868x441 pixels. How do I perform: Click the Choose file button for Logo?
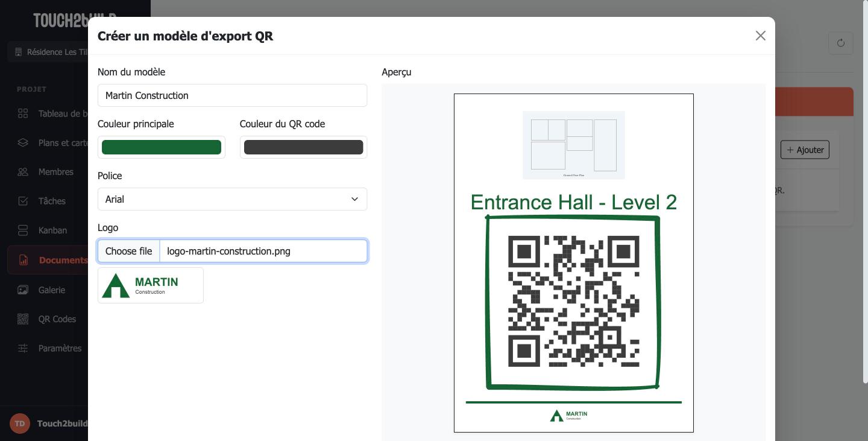(129, 251)
